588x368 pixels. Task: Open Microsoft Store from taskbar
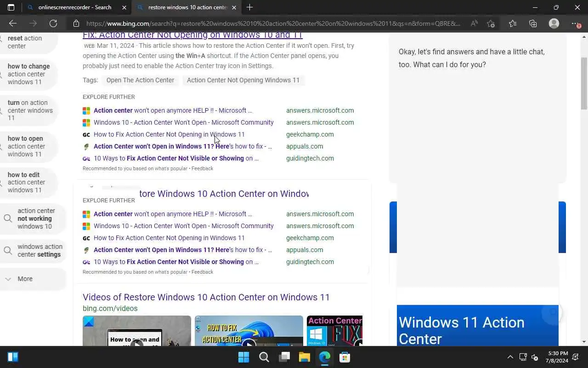tap(345, 357)
